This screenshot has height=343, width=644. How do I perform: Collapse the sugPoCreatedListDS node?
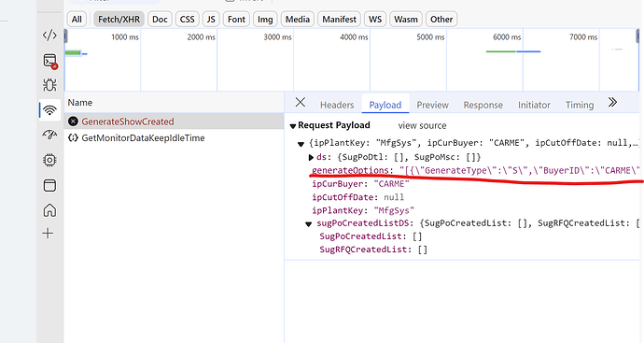(x=308, y=223)
